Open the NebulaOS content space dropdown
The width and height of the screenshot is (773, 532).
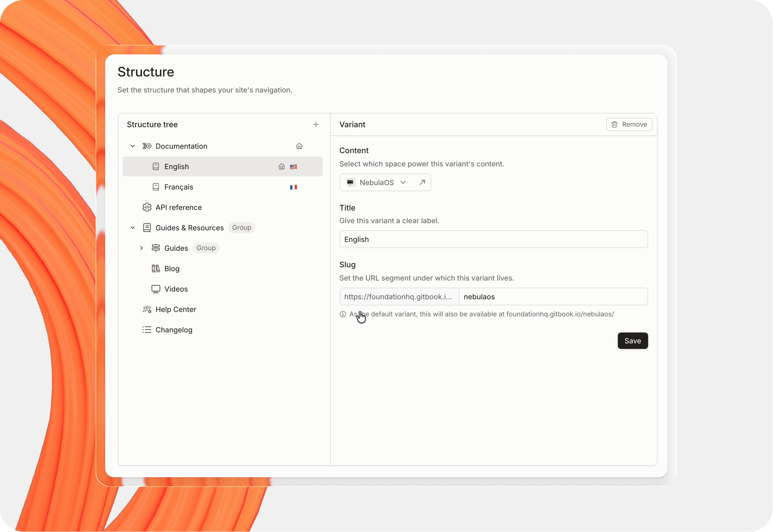(377, 182)
